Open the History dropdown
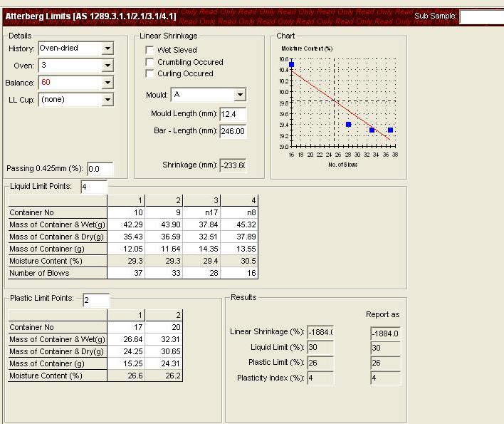The image size is (504, 424). [x=107, y=48]
